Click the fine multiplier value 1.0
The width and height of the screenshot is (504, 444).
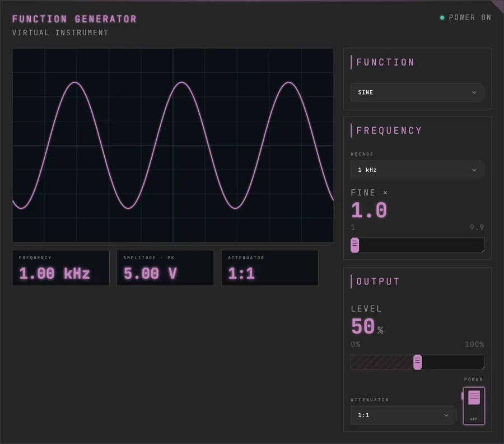tap(369, 211)
